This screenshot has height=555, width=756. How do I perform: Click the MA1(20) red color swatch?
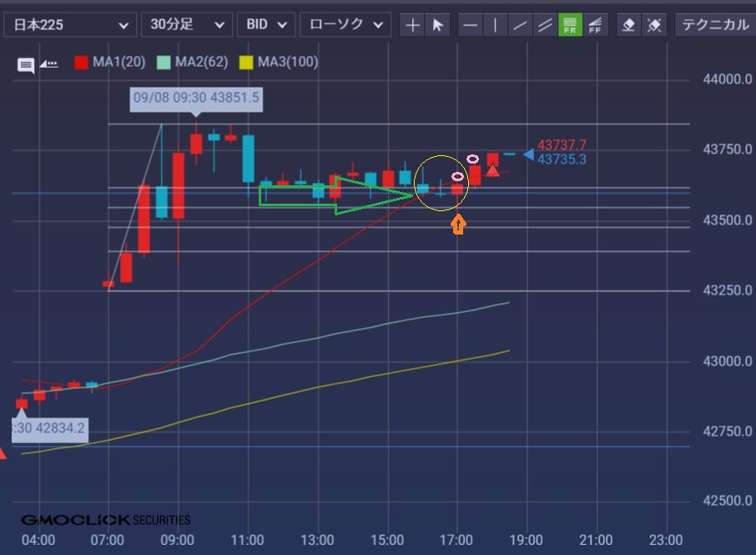[x=81, y=62]
